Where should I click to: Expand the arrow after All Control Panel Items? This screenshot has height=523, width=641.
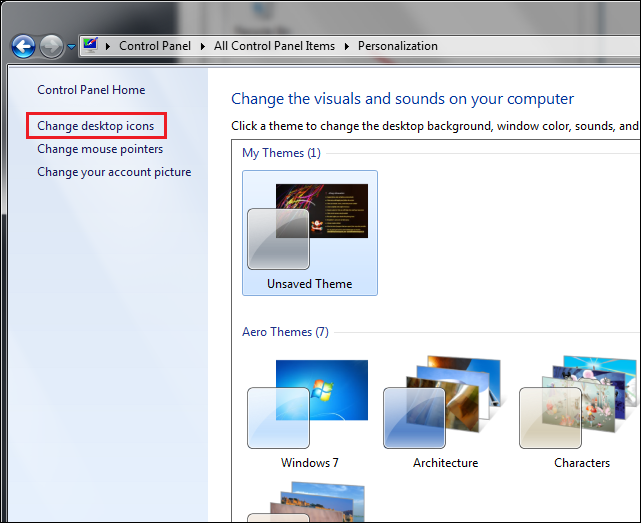348,46
